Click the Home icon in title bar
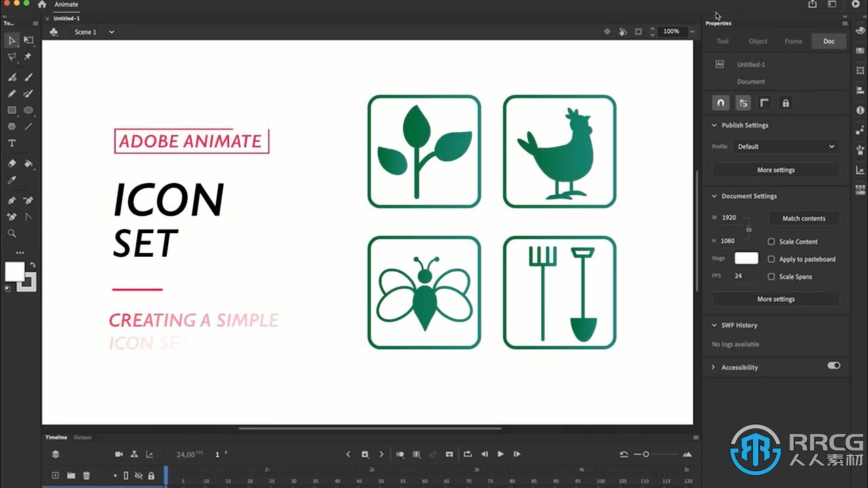The width and height of the screenshot is (868, 488). click(42, 4)
